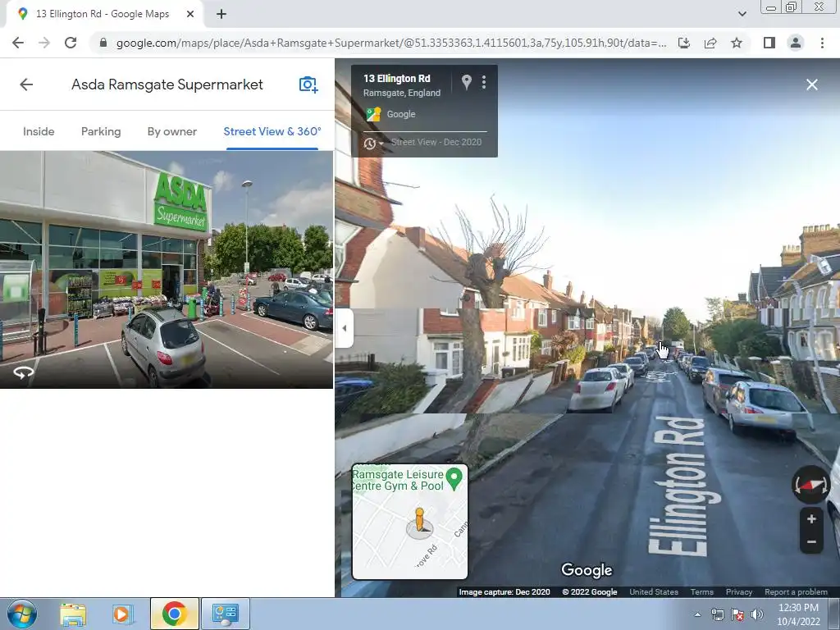Click the United States link
Screen dimensions: 840x630
pyautogui.click(x=654, y=592)
